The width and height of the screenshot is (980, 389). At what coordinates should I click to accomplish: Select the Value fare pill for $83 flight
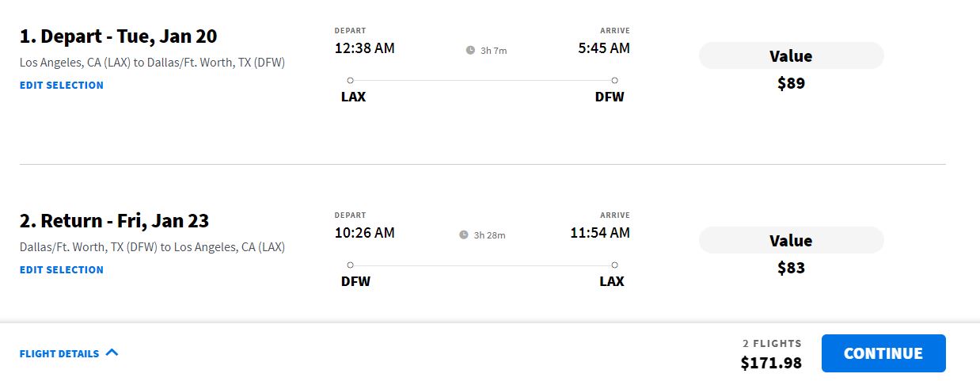tap(791, 241)
